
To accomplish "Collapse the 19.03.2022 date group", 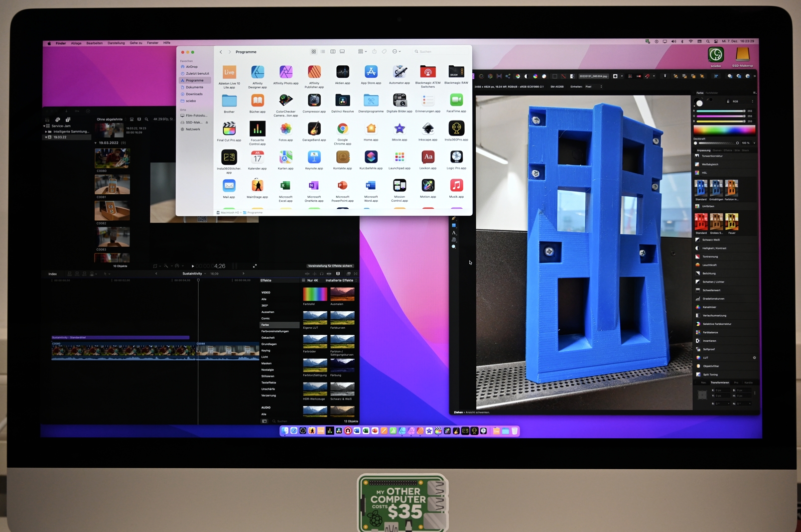I will point(96,143).
